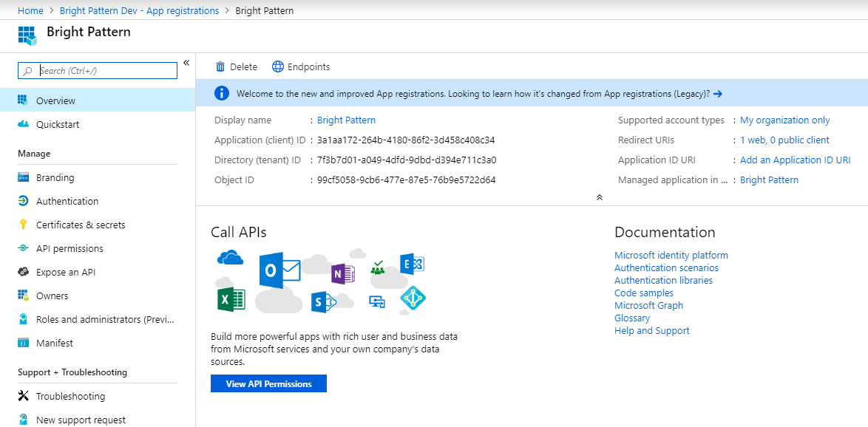868x427 pixels.
Task: Click the Bright Pattern display name link
Action: 346,120
